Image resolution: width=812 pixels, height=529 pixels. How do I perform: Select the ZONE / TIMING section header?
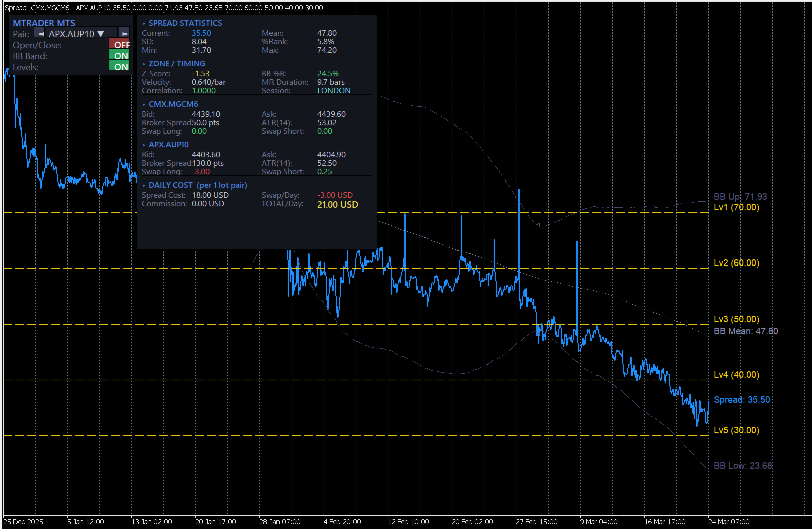coord(177,64)
